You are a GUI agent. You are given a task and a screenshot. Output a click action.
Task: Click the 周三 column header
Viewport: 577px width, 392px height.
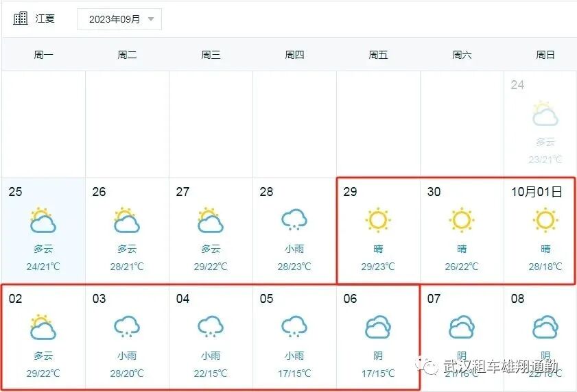[211, 55]
